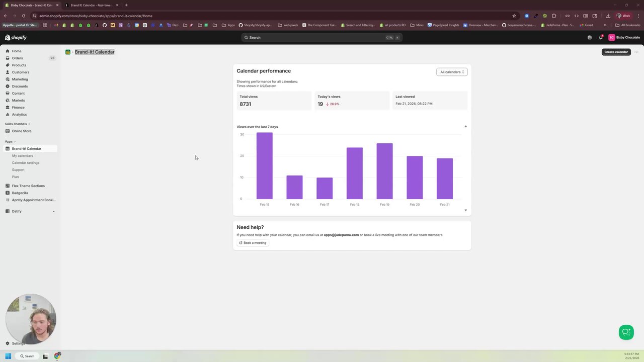Open the Work profile button
This screenshot has width=644, height=362.
[x=624, y=16]
